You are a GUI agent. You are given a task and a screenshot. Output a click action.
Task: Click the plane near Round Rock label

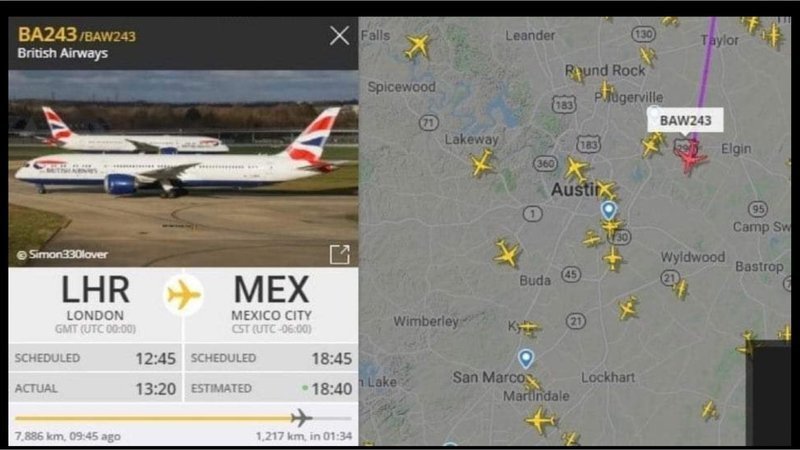click(577, 75)
